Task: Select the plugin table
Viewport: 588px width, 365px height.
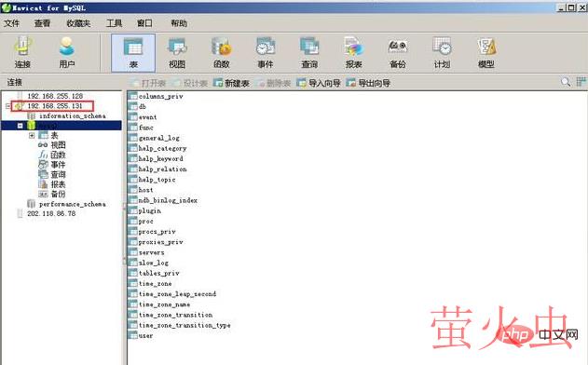Action: tap(150, 211)
